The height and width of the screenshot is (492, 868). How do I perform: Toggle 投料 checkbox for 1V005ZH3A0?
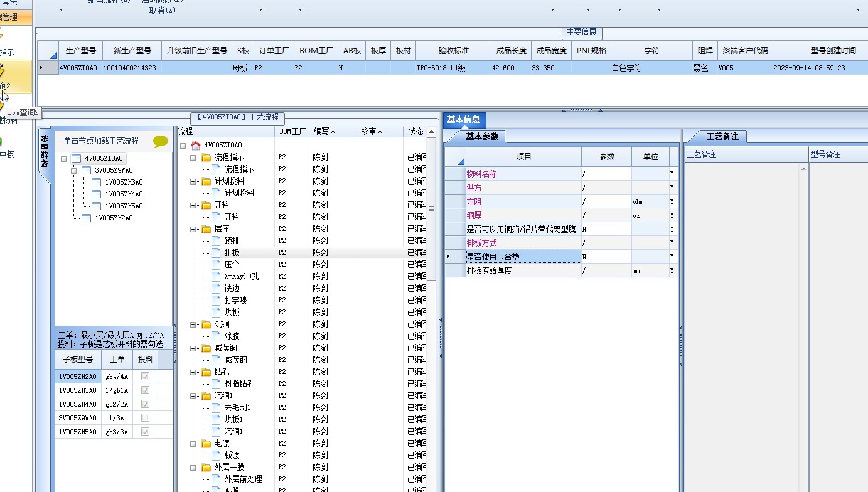click(x=146, y=390)
